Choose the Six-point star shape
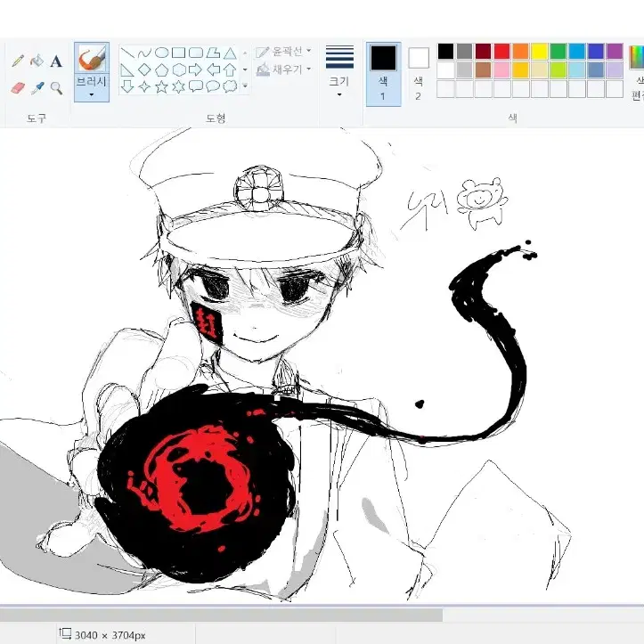This screenshot has width=644, height=644. [179, 86]
